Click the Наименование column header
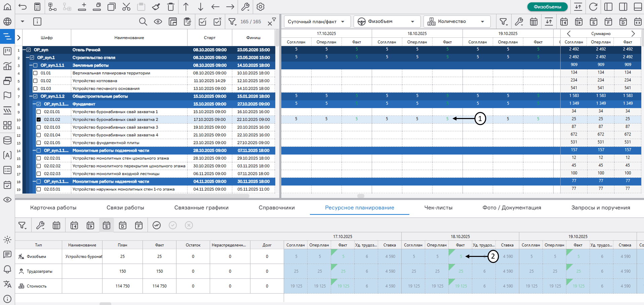The height and width of the screenshot is (305, 644). pos(129,38)
